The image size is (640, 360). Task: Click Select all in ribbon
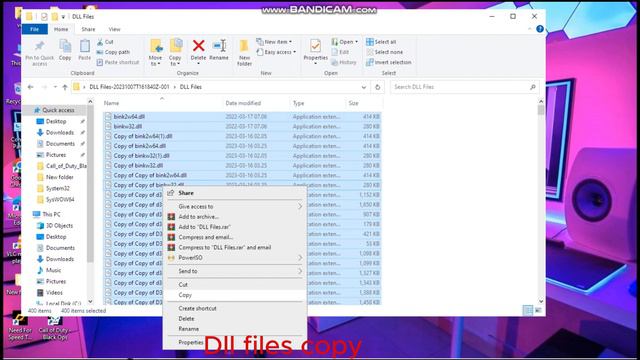point(381,42)
